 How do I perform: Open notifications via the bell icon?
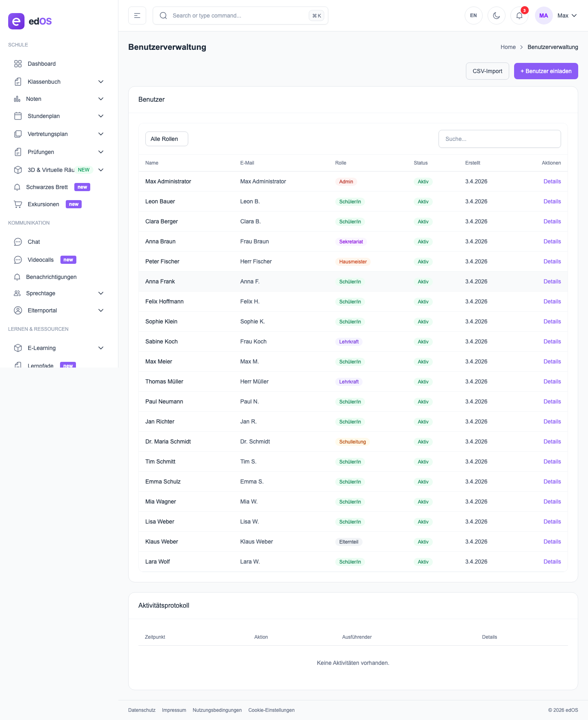point(519,16)
